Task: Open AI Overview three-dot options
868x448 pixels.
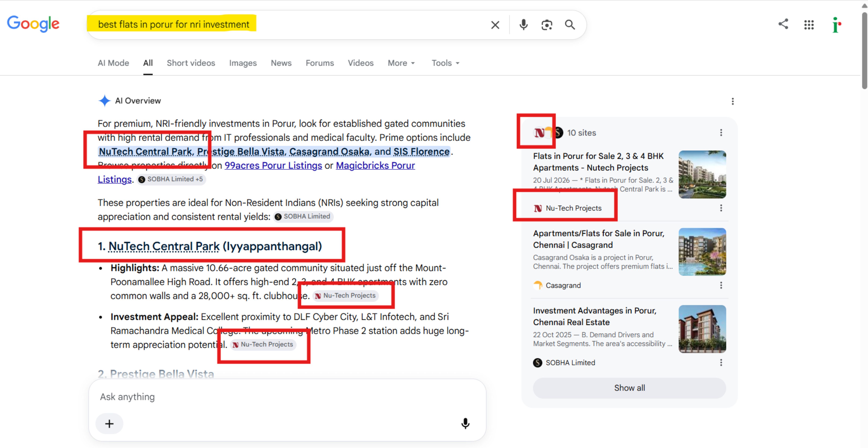Action: pyautogui.click(x=732, y=101)
